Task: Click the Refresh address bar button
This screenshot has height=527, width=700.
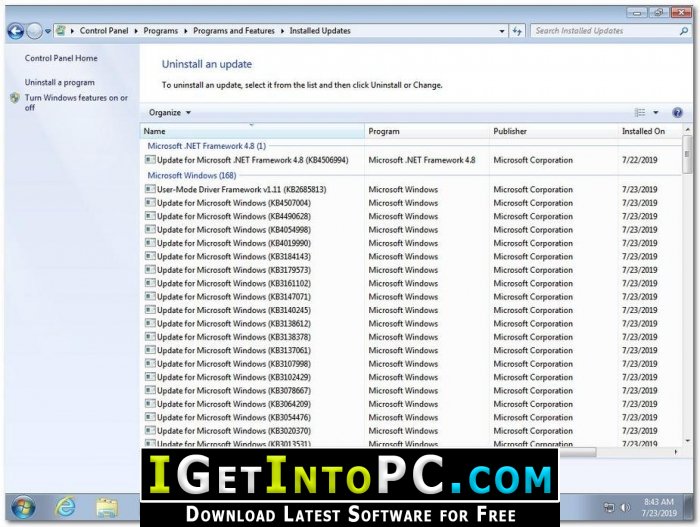Action: pyautogui.click(x=517, y=31)
